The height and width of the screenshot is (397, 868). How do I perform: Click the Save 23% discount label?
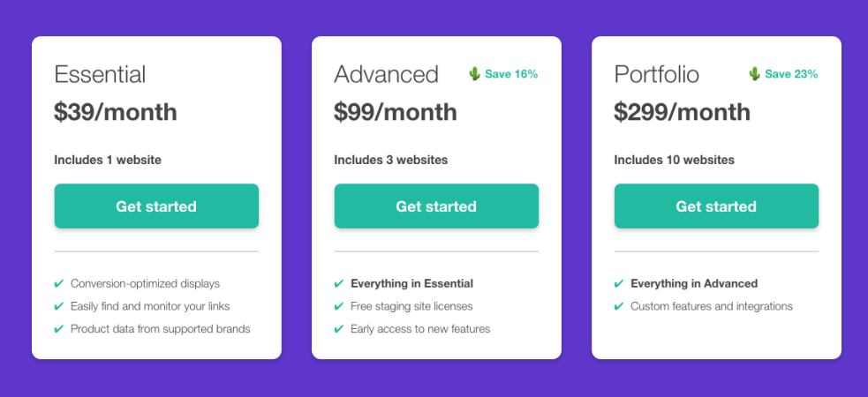[791, 74]
